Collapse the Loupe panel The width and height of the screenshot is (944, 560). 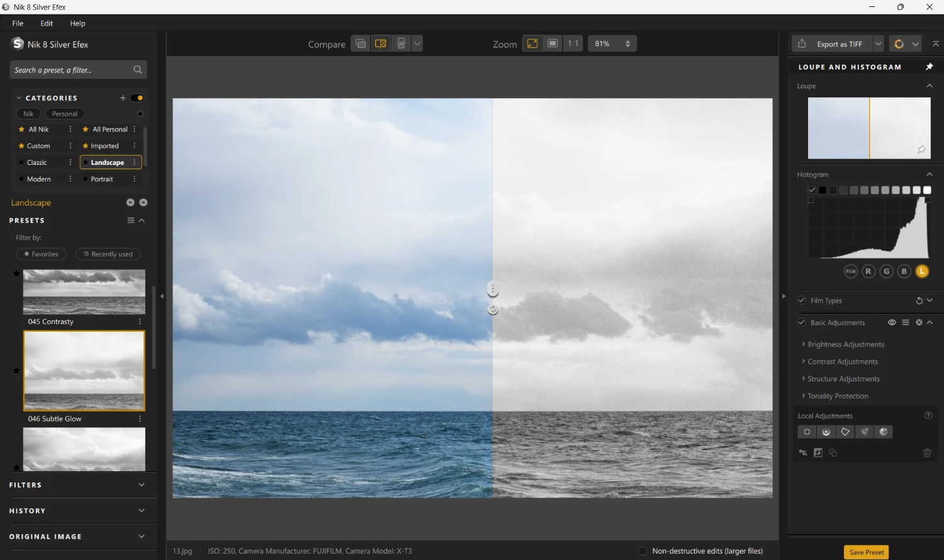coord(930,86)
